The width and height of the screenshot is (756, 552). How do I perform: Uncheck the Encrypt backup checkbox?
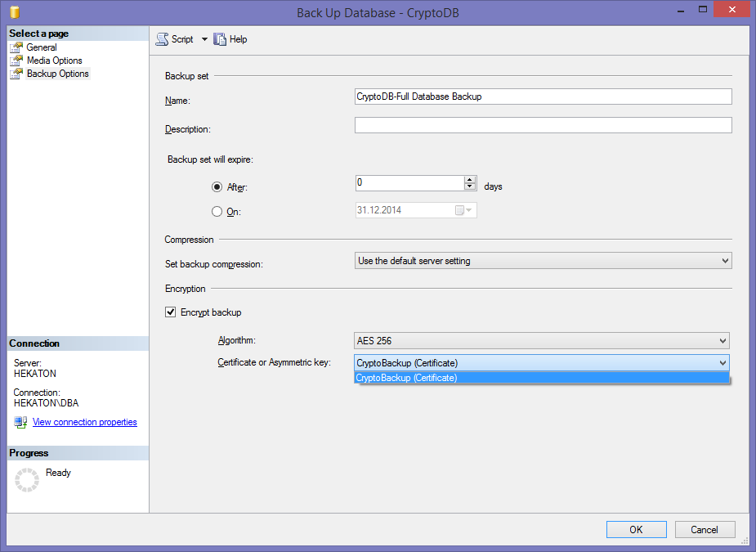tap(170, 312)
